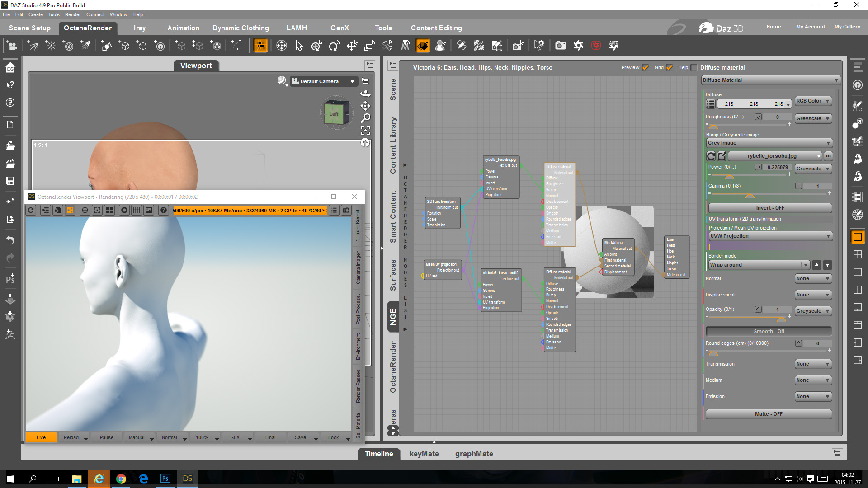The image size is (868, 488).
Task: Switch to the Iray tab
Action: [x=139, y=28]
